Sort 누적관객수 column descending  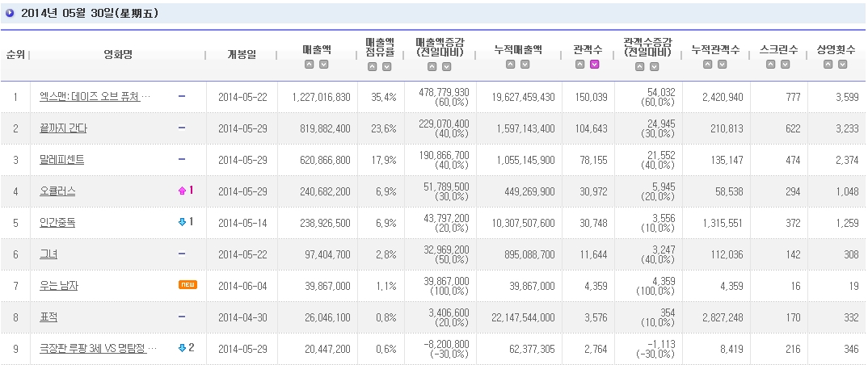tap(722, 65)
